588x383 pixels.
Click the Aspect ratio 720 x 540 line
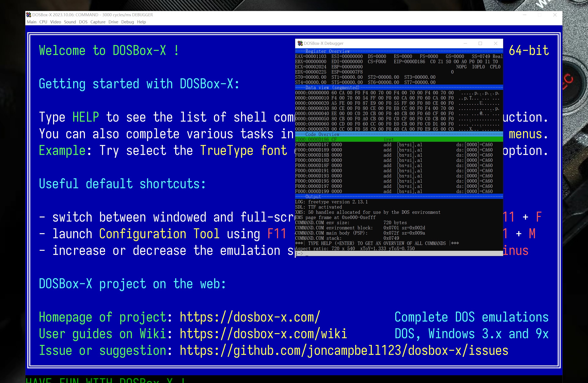coord(355,248)
